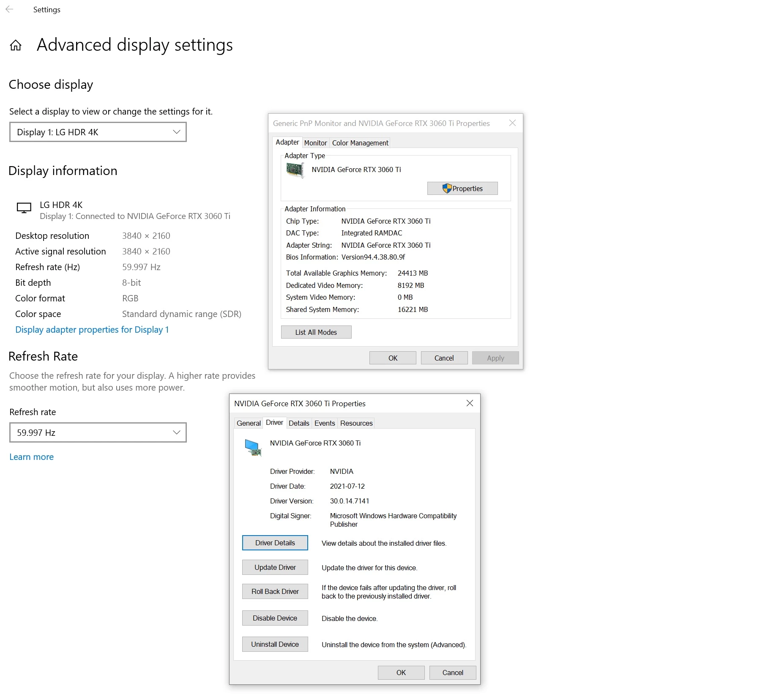The width and height of the screenshot is (771, 700).
Task: Open the Events tab
Action: pyautogui.click(x=325, y=423)
